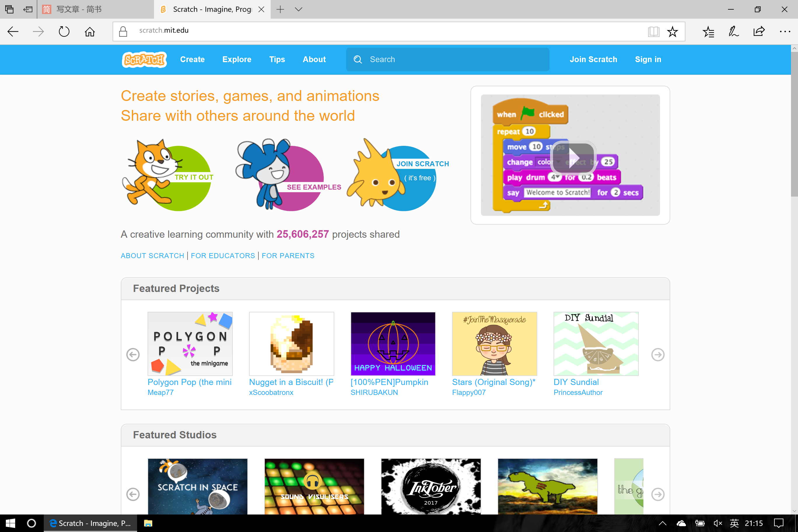Open File Explorer from the taskbar

pos(148,523)
